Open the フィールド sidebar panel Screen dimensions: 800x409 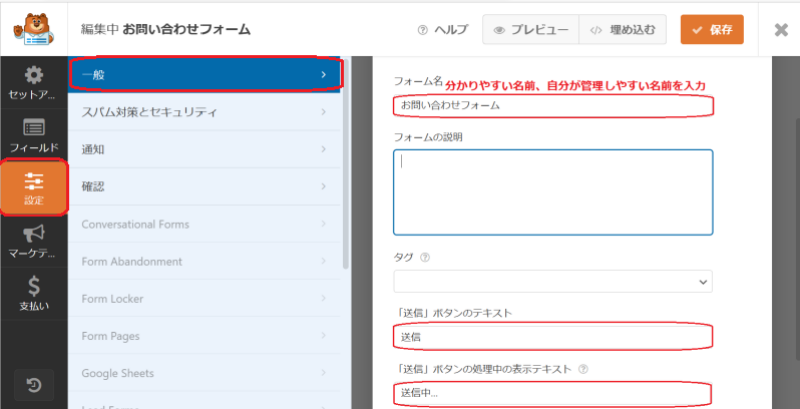coord(34,136)
